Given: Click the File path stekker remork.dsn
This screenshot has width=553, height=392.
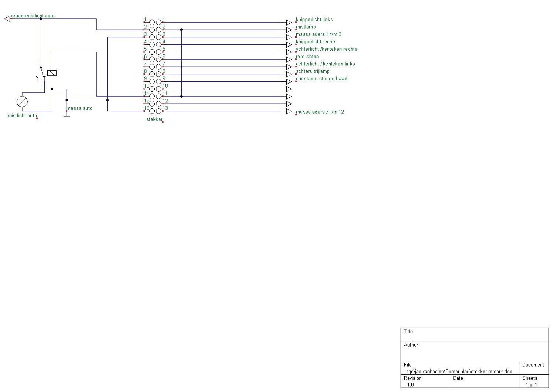Looking at the screenshot, I should pos(459,371).
